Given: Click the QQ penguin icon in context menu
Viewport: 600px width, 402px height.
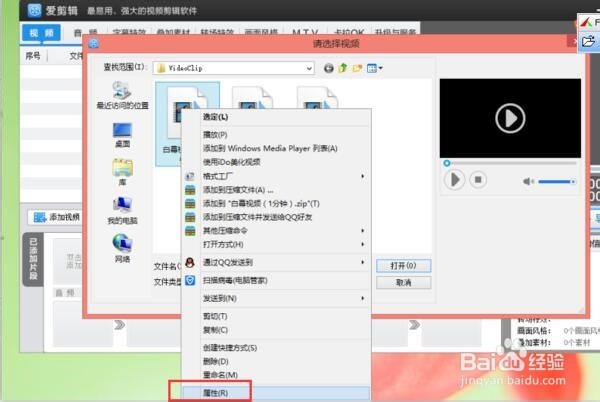Looking at the screenshot, I should click(190, 262).
